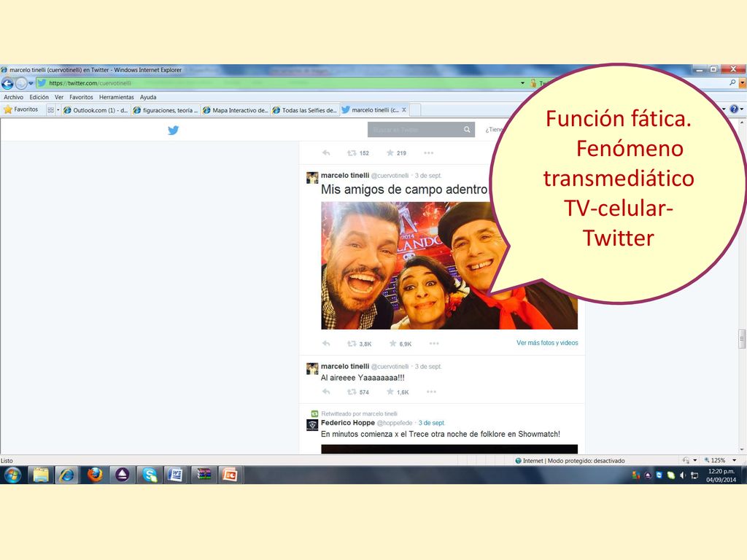Click the scrollbar down arrow
The height and width of the screenshot is (560, 747).
pos(742,449)
